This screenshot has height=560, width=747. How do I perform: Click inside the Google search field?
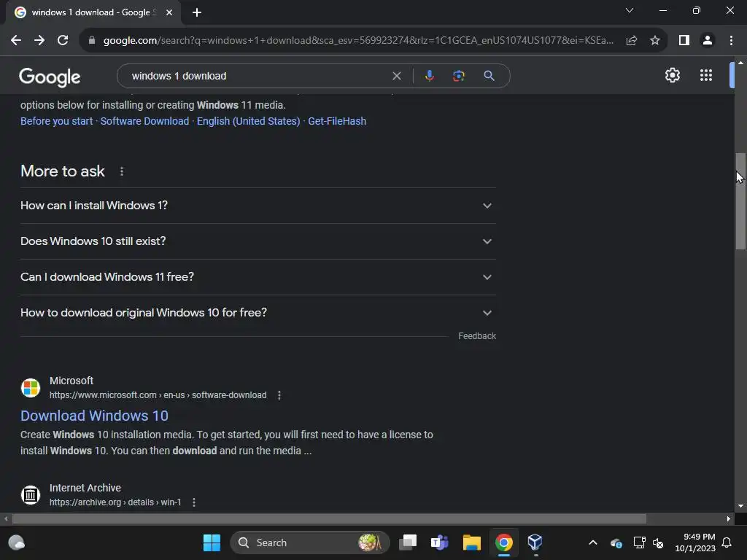(258, 76)
